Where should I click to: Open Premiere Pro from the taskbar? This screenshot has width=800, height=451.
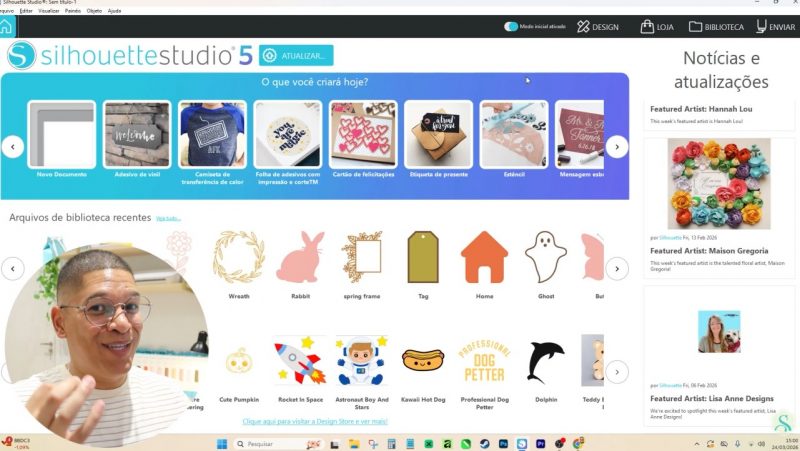(540, 444)
